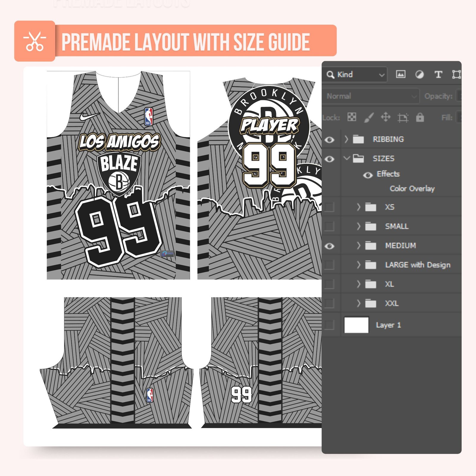Expand the LARGE with Design group
Screen dimensions: 476x476
click(x=358, y=264)
